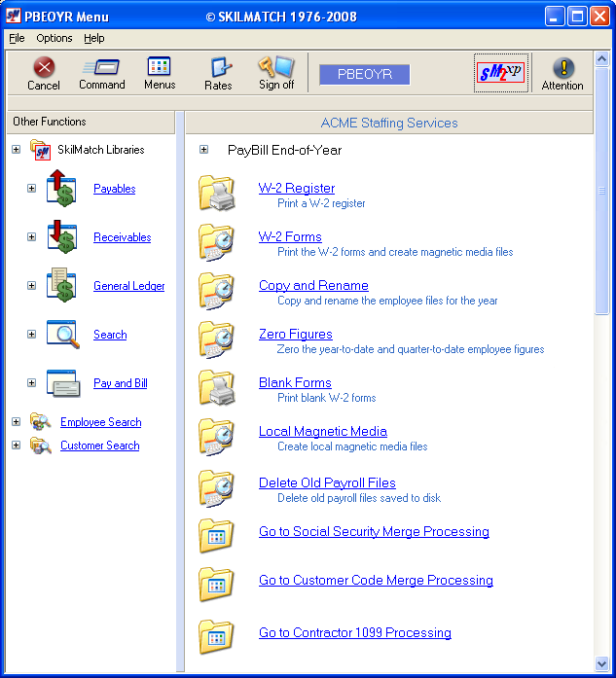This screenshot has height=678, width=616.
Task: Click the Sign off keys icon
Action: coord(276,67)
